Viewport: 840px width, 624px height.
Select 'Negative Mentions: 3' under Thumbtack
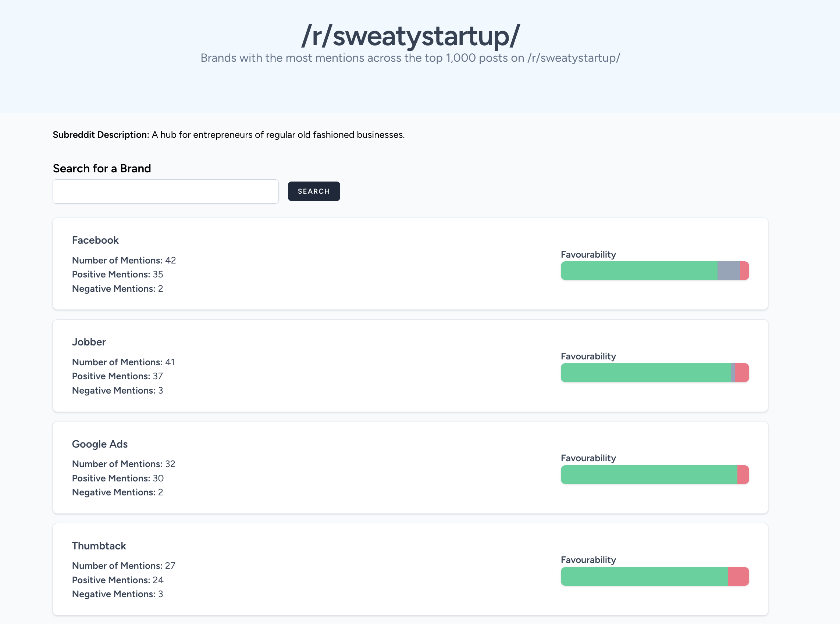(118, 594)
